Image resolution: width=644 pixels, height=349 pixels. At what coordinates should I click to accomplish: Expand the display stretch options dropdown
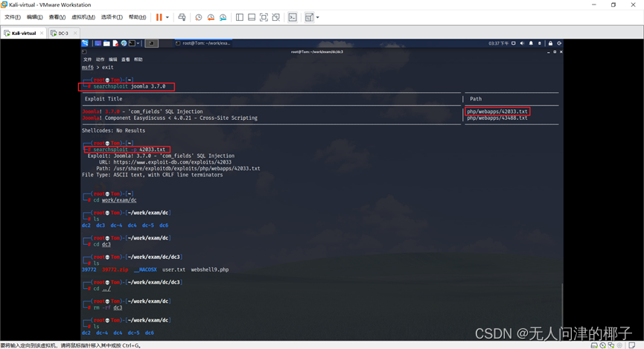pos(317,17)
